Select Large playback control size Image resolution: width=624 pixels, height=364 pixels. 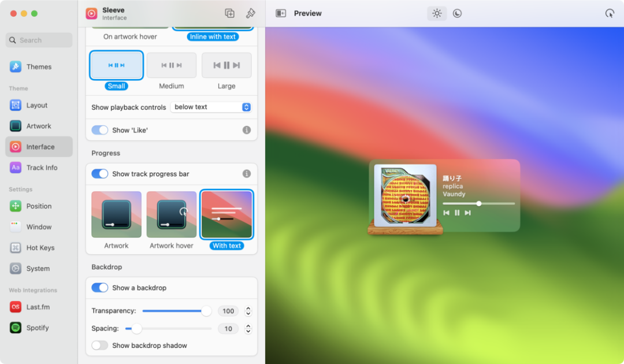tap(226, 65)
